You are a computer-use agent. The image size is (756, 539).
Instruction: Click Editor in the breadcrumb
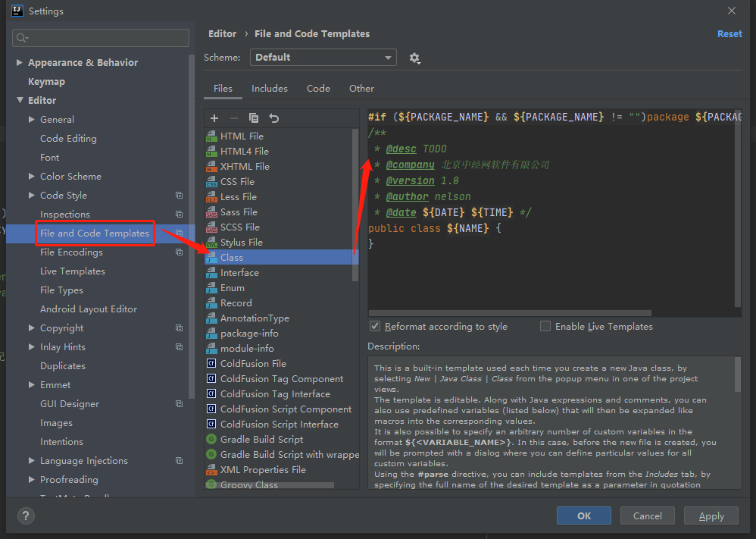[222, 34]
